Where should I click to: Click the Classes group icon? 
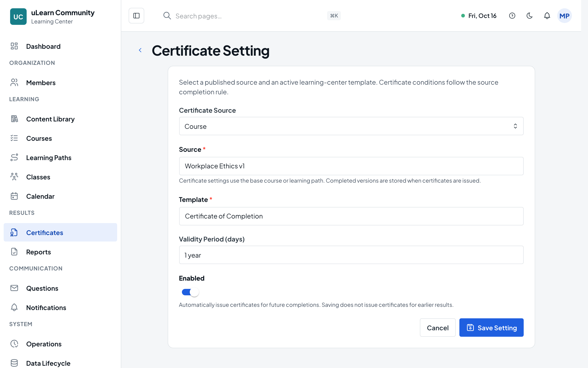(x=14, y=177)
